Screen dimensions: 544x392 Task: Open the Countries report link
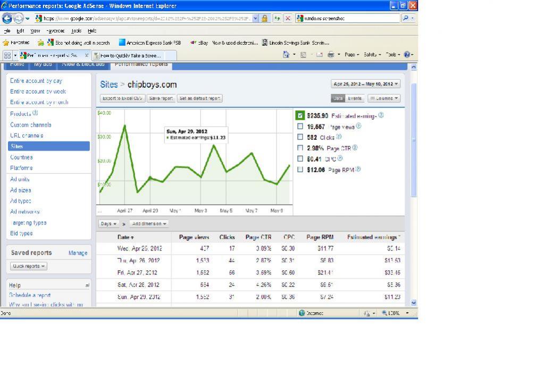[x=21, y=157]
